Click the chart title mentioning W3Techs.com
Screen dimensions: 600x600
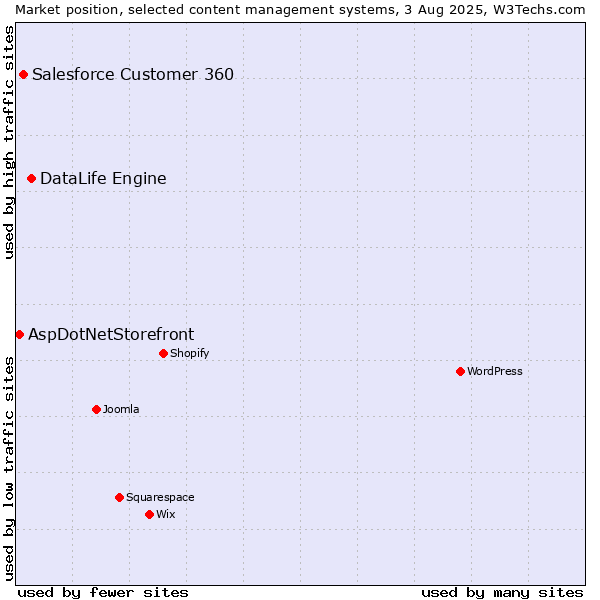(300, 10)
